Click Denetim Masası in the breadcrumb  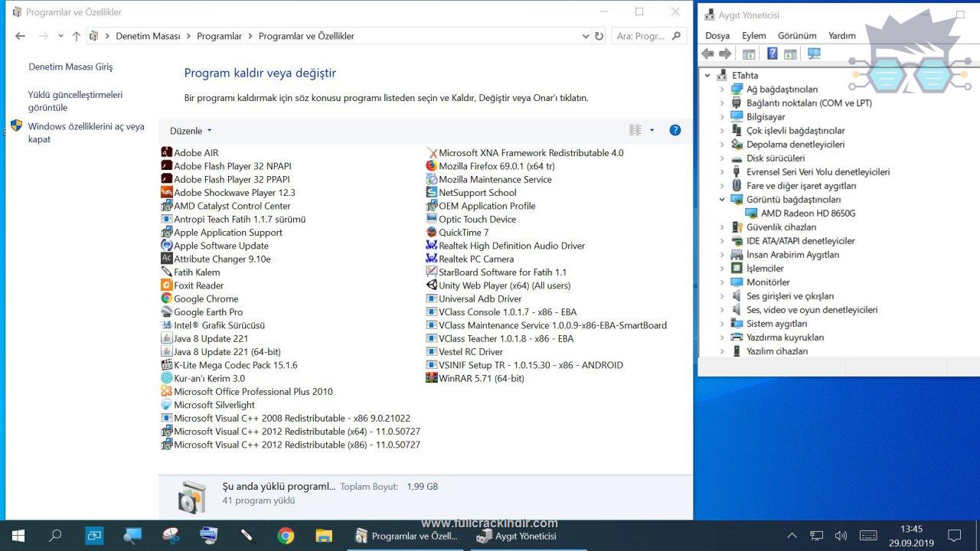click(148, 36)
